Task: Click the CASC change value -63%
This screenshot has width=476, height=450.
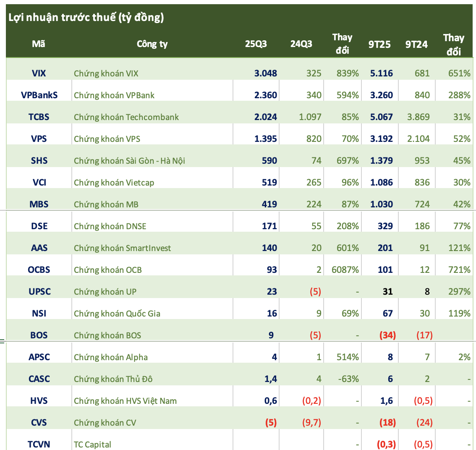Action: point(348,379)
